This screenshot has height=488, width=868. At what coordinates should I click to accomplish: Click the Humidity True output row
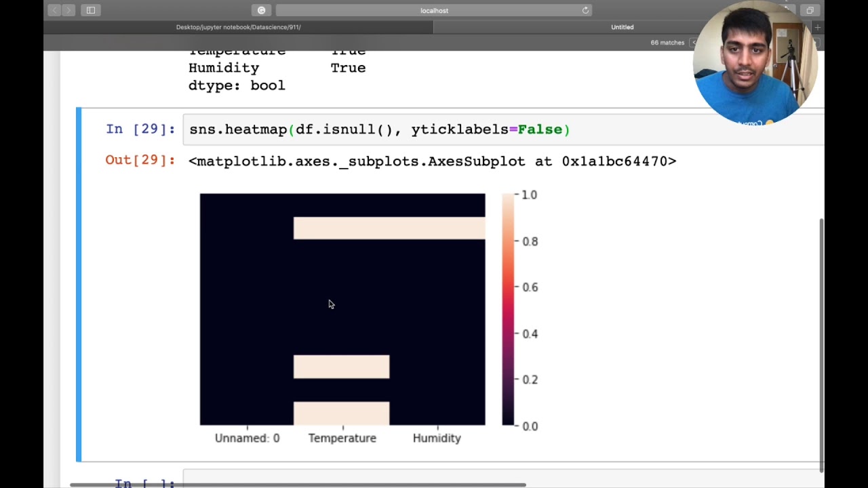(277, 68)
